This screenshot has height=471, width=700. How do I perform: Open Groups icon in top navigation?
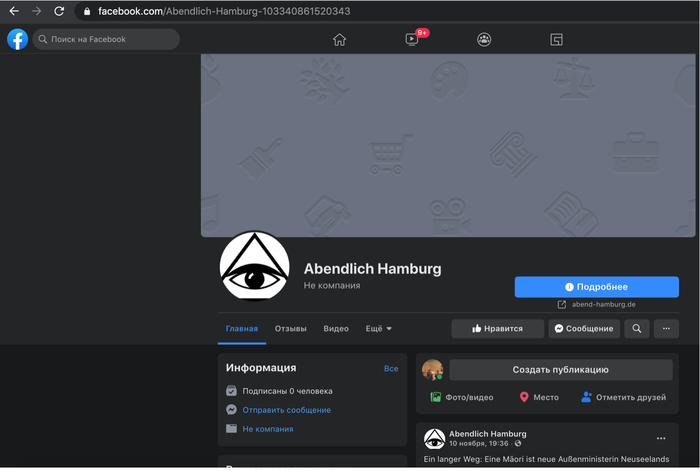tap(484, 40)
